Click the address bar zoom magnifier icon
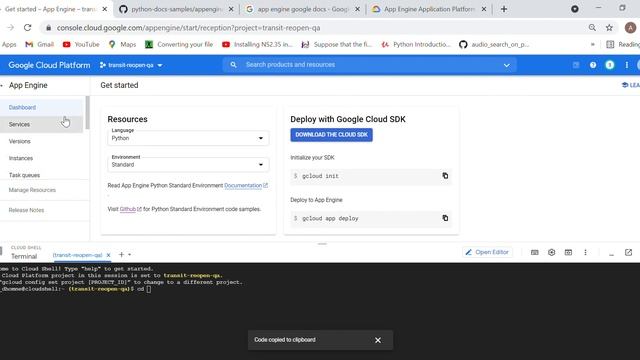Image resolution: width=640 pixels, height=360 pixels. pyautogui.click(x=592, y=28)
